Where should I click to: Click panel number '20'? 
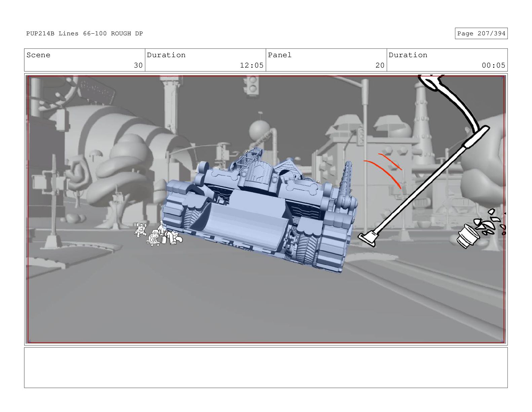click(x=380, y=65)
